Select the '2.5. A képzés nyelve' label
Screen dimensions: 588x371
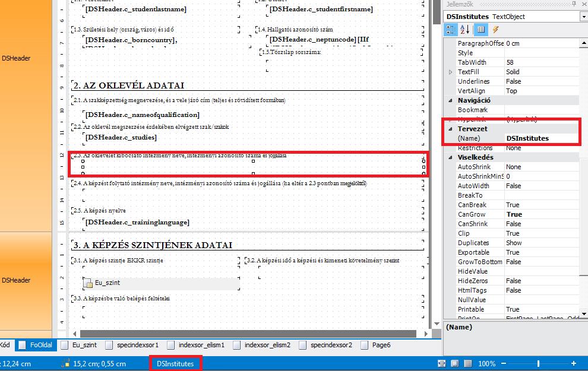coord(99,211)
